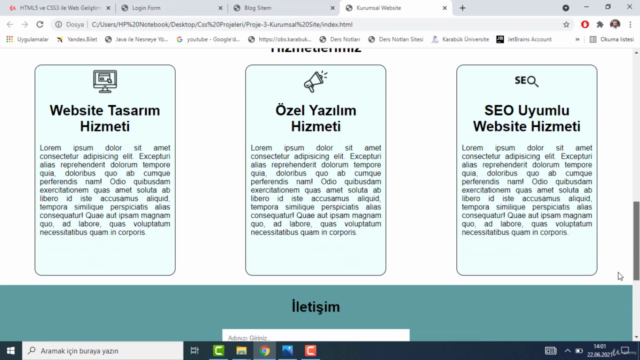Screen dimensions: 640x360
Task: Click the SEO Uyumlu Website Hizmeti heading
Action: pyautogui.click(x=527, y=118)
